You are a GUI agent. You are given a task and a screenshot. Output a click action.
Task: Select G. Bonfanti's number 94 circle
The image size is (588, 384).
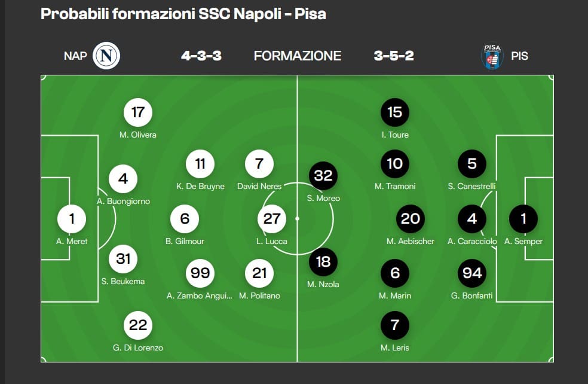(472, 273)
